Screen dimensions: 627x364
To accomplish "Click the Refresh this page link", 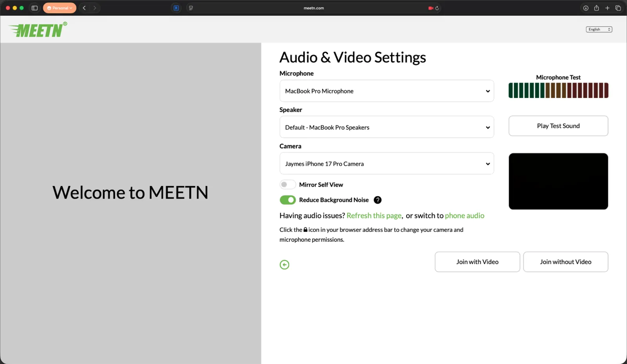I will 374,216.
